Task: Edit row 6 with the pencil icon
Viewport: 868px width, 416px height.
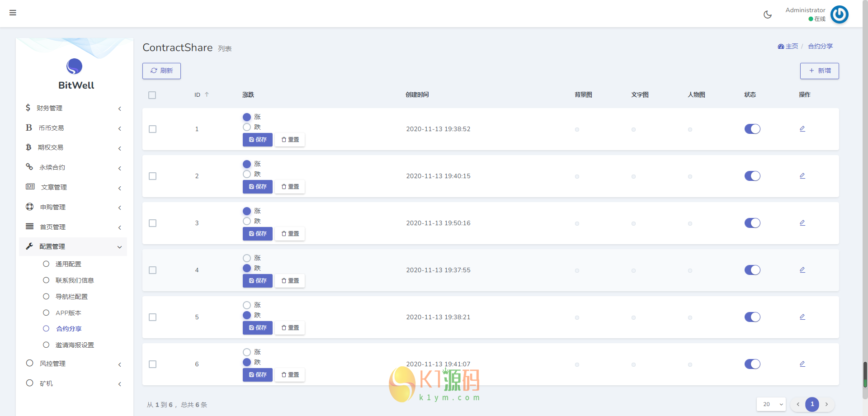Action: click(802, 364)
